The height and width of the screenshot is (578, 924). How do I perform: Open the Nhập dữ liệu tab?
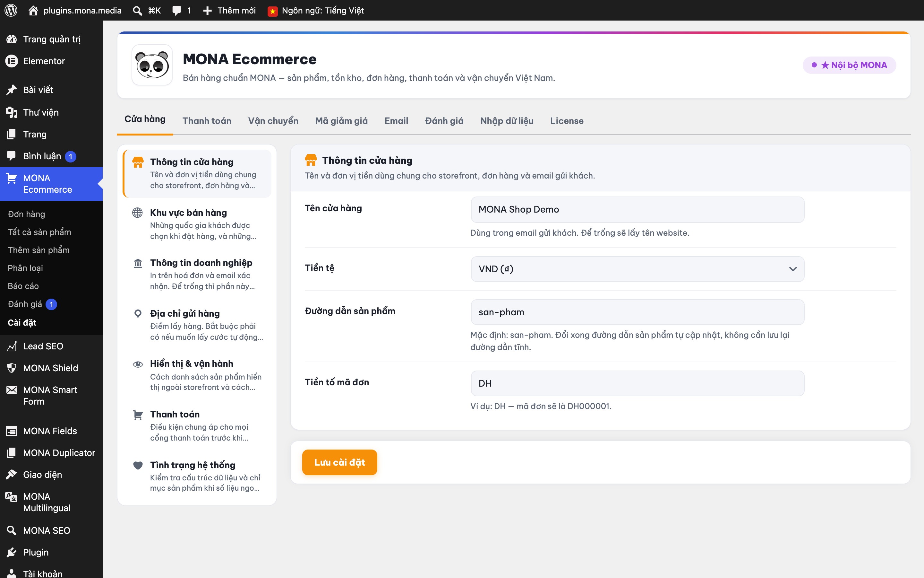click(x=507, y=121)
